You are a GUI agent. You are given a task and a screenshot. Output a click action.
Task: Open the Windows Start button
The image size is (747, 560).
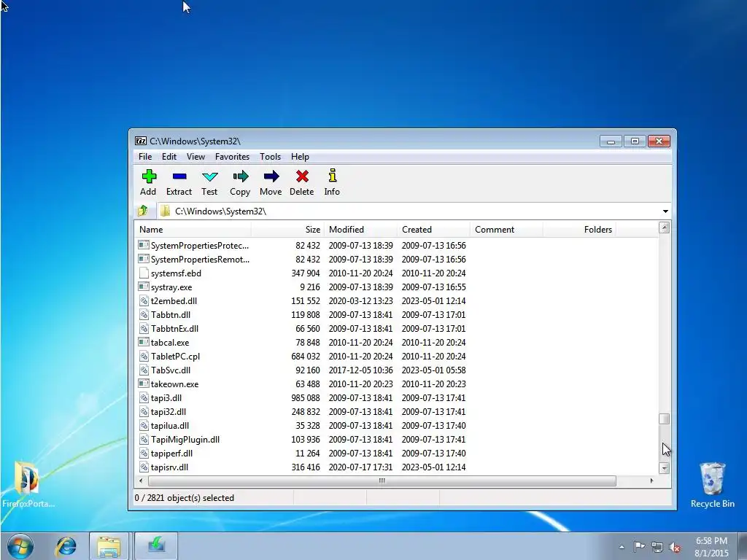click(20, 545)
